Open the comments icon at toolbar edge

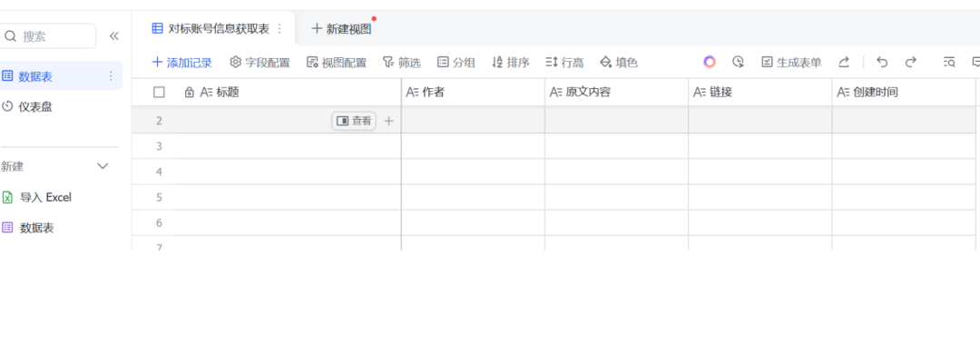[x=975, y=62]
